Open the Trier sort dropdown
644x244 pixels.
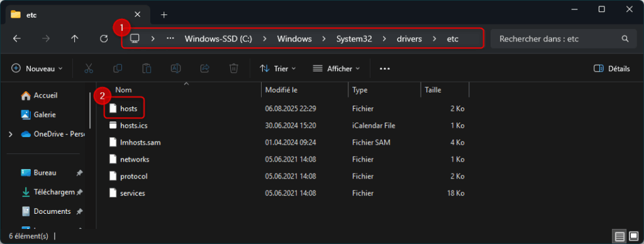(278, 69)
